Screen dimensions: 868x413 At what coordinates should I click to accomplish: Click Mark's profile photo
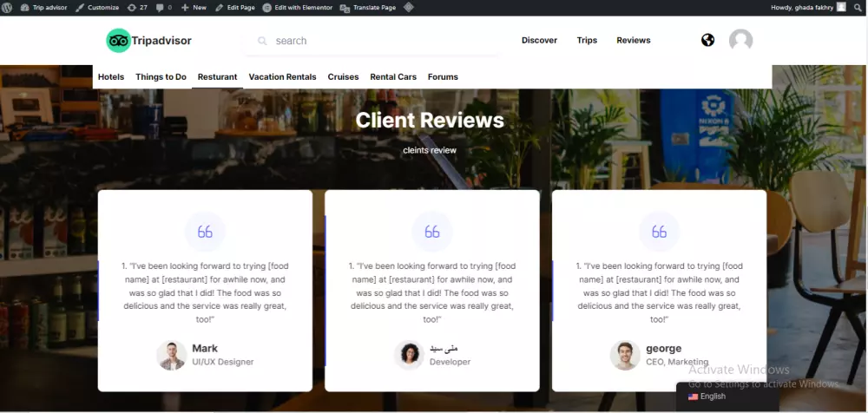coord(172,355)
